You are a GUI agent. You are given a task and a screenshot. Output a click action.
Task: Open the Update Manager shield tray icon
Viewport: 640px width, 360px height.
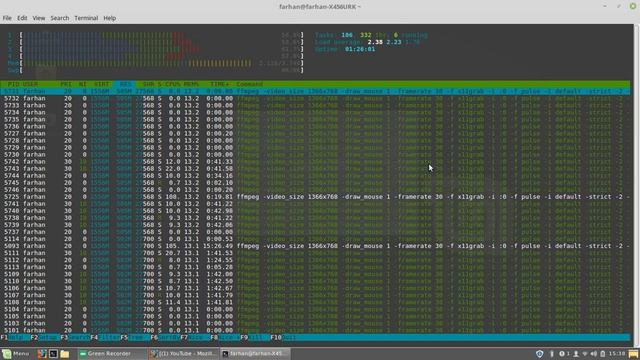[x=539, y=354]
